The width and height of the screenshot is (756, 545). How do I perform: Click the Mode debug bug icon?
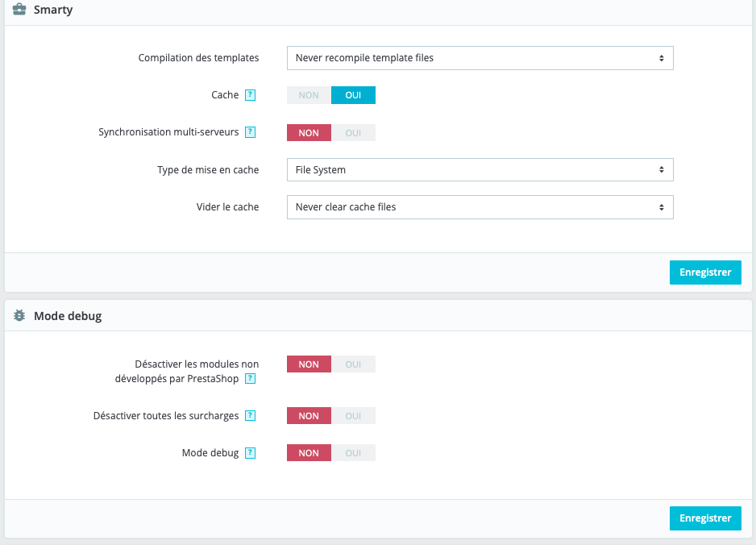tap(19, 316)
